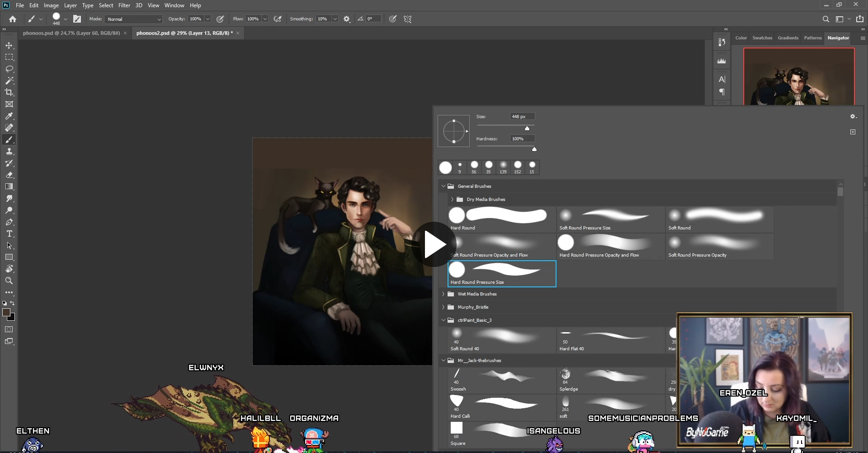The image size is (868, 453).
Task: Select the Move tool
Action: (9, 46)
